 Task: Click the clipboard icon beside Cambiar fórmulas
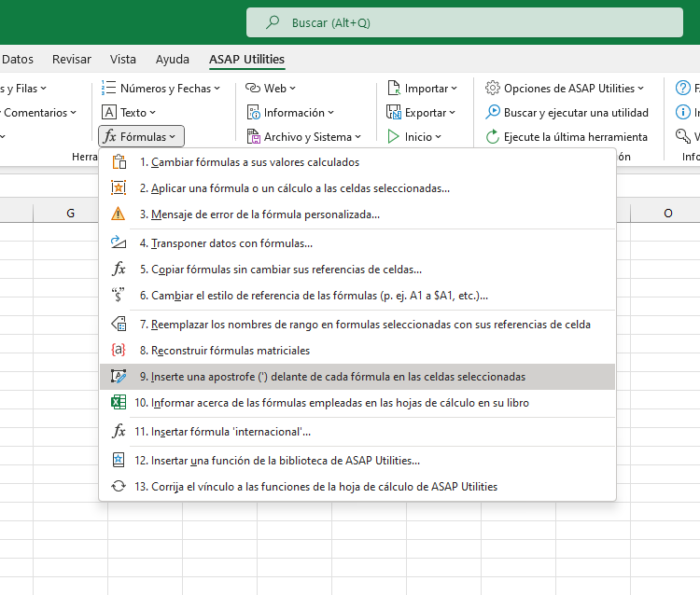click(x=119, y=162)
